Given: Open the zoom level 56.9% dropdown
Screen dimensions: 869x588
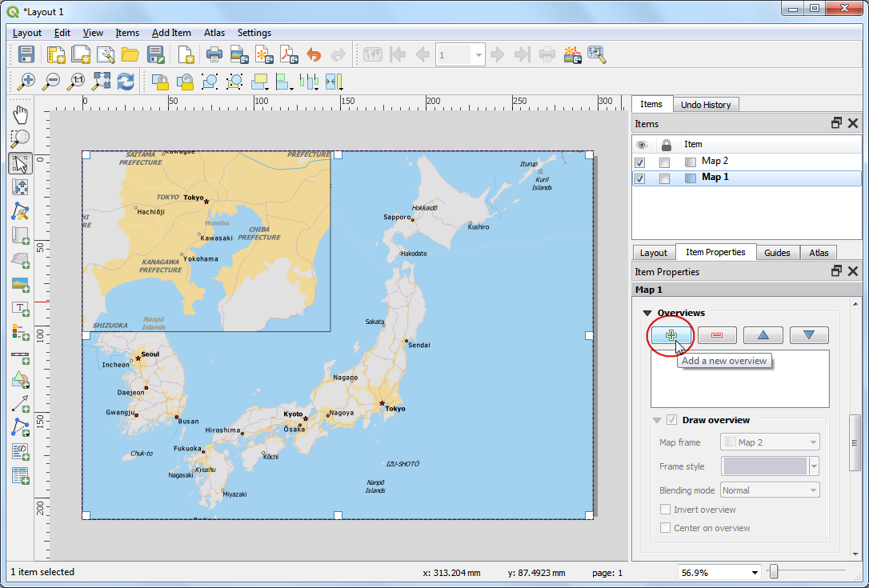Looking at the screenshot, I should (755, 573).
